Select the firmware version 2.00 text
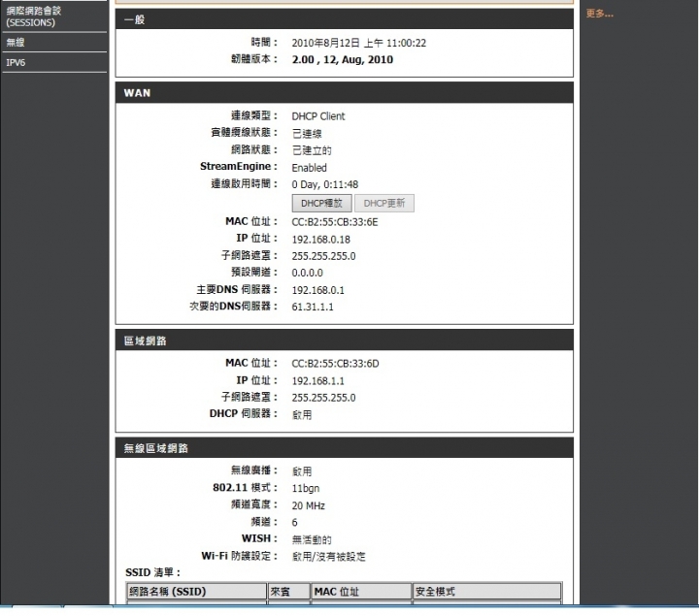Image resolution: width=699 pixels, height=616 pixels. (x=343, y=60)
